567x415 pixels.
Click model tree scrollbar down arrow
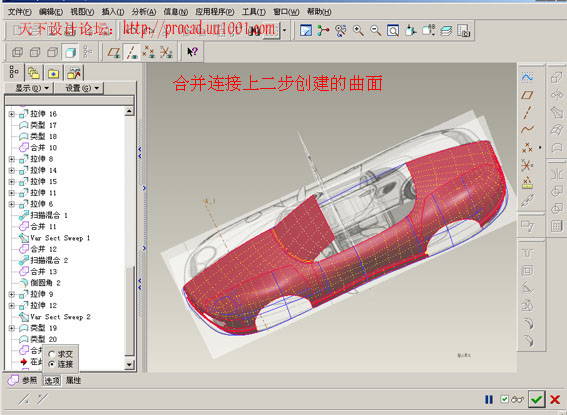pos(129,364)
